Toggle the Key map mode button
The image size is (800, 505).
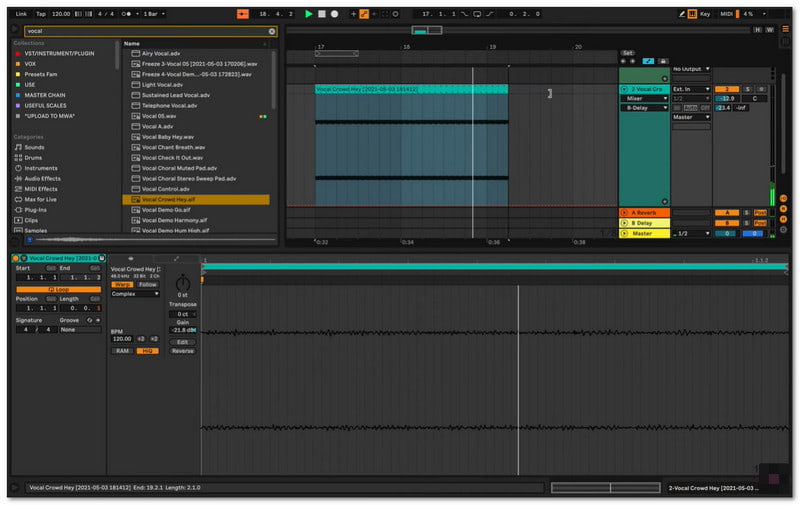point(705,14)
